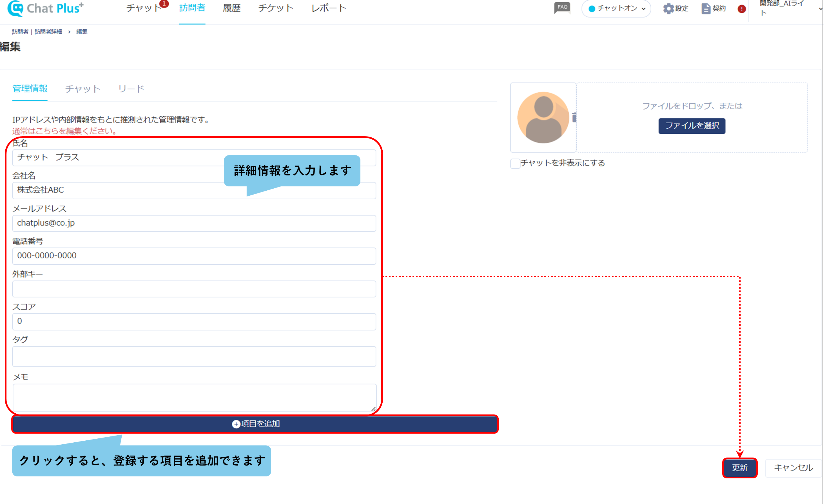Switch to the チャット form tab
Image resolution: width=825 pixels, height=504 pixels.
click(83, 89)
